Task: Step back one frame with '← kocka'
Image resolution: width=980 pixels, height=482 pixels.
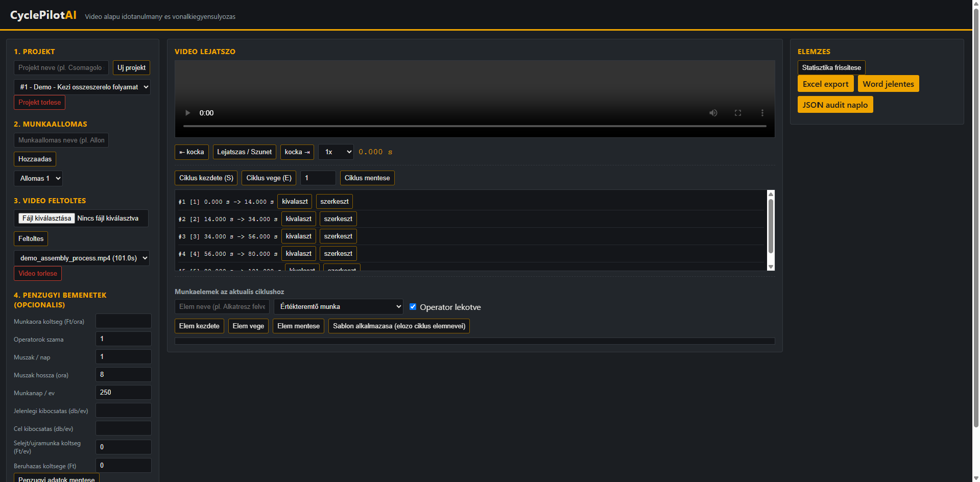Action: pos(192,152)
